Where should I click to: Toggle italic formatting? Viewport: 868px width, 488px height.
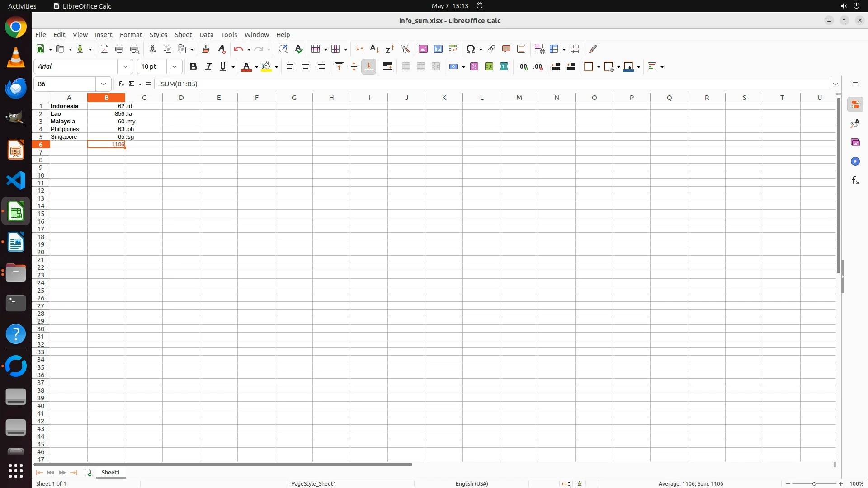pyautogui.click(x=208, y=67)
